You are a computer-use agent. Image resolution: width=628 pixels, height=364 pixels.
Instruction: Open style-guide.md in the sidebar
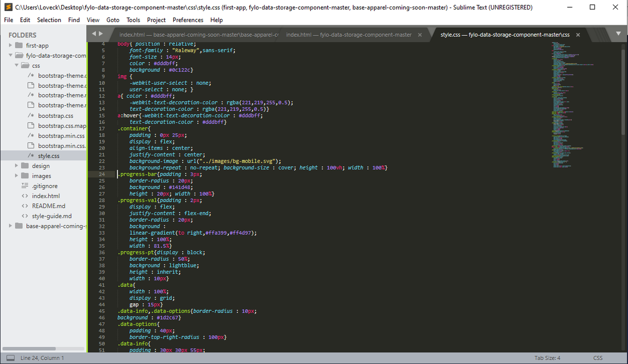click(x=52, y=216)
